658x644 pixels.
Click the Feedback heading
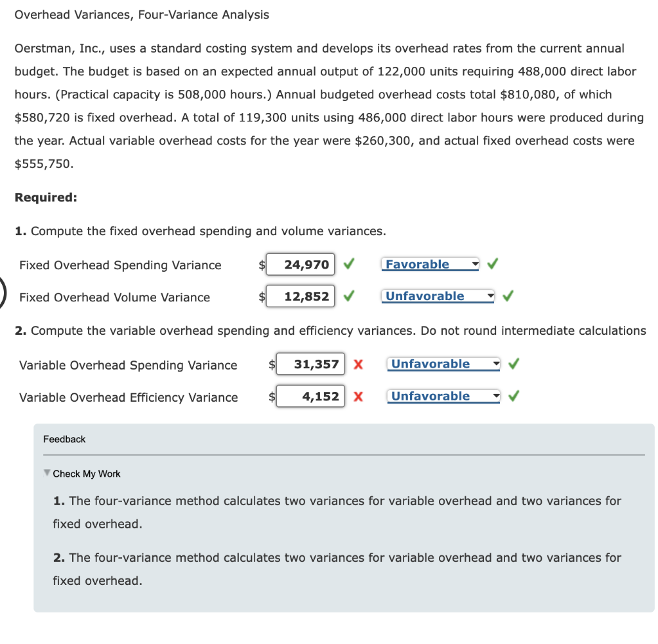(x=64, y=439)
